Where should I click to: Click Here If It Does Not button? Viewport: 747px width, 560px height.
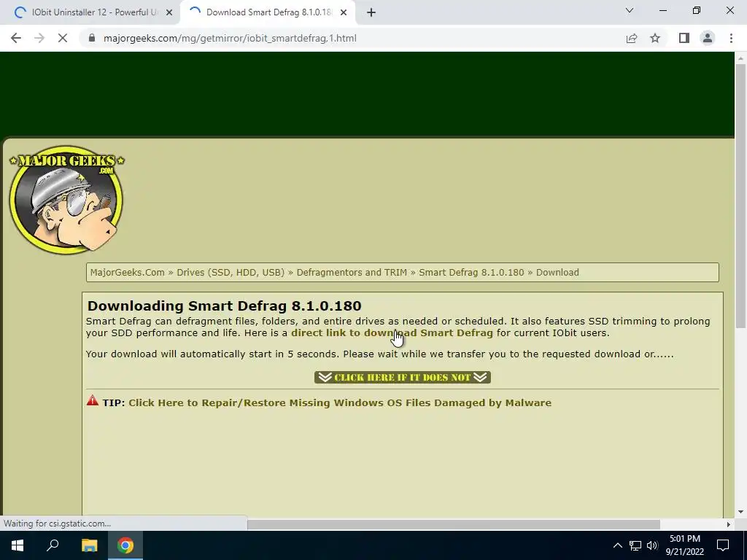pos(403,377)
